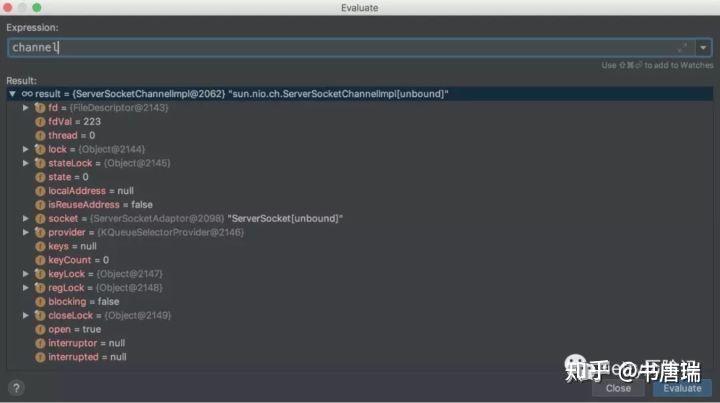Open the expression history dropdown
Viewport: 720px width, 403px height.
coord(703,47)
